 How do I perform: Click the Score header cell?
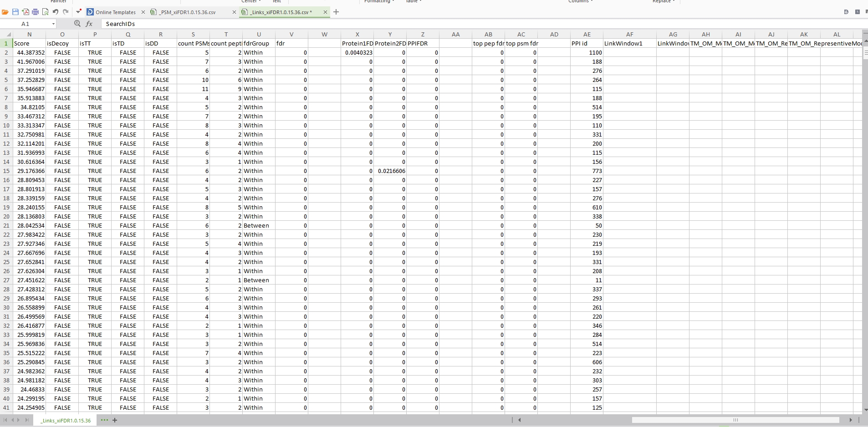pyautogui.click(x=29, y=44)
